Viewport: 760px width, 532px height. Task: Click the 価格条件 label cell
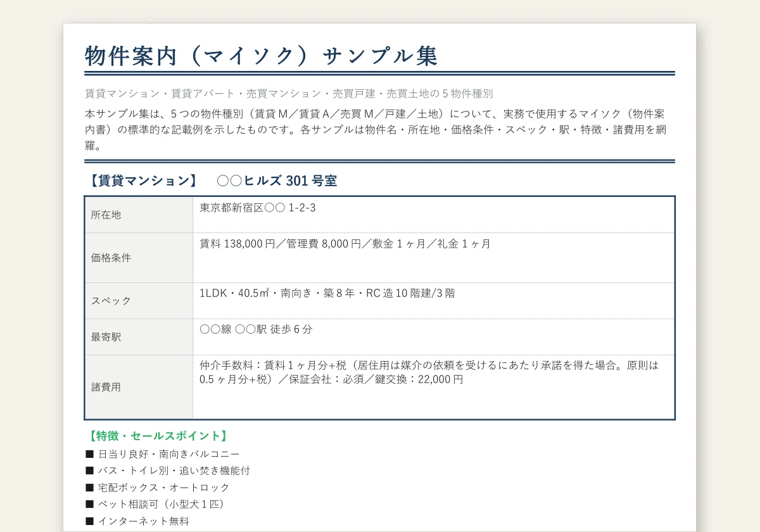tap(139, 258)
